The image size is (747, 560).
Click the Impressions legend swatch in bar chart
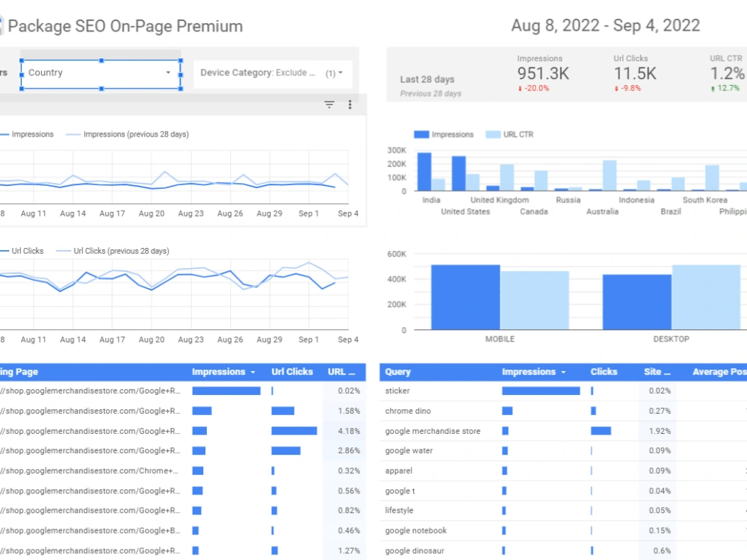pos(421,134)
